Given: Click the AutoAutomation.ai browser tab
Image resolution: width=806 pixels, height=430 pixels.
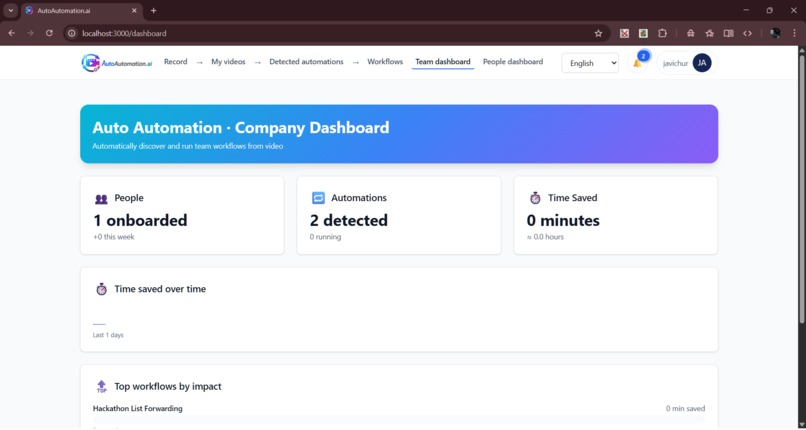Looking at the screenshot, I should tap(82, 11).
